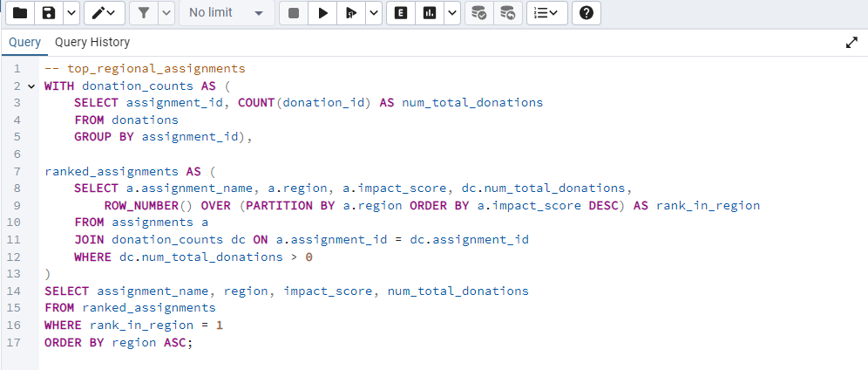Click the Filter funnel icon
The image size is (868, 370).
tap(144, 13)
